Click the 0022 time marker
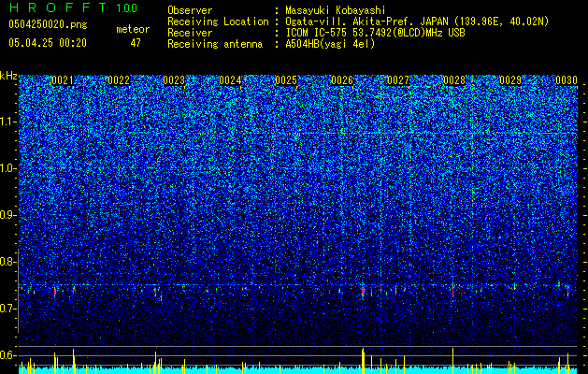588x374 pixels. tap(119, 80)
